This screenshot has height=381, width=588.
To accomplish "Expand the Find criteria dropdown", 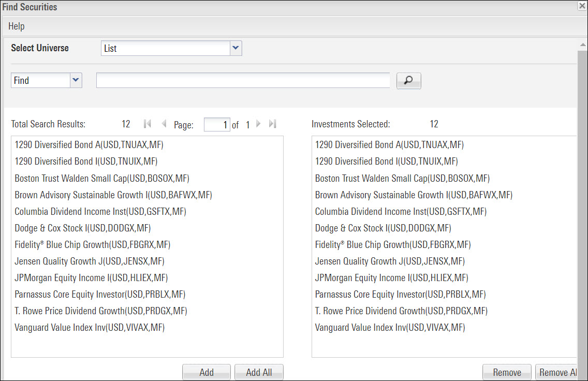I will (x=76, y=80).
